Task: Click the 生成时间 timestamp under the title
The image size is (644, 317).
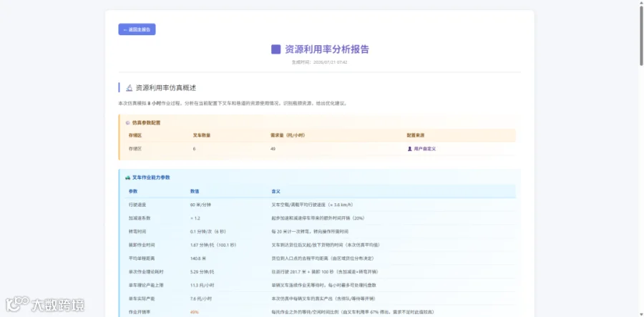Action: point(320,62)
